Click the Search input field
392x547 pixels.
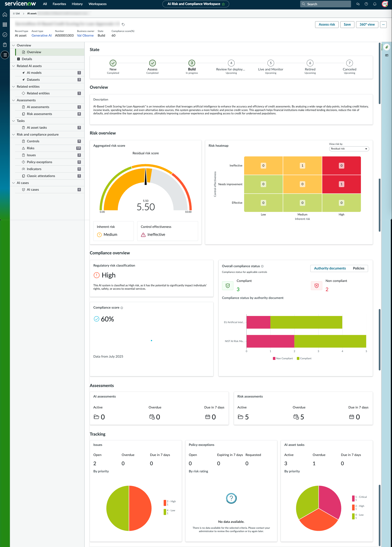tap(325, 4)
